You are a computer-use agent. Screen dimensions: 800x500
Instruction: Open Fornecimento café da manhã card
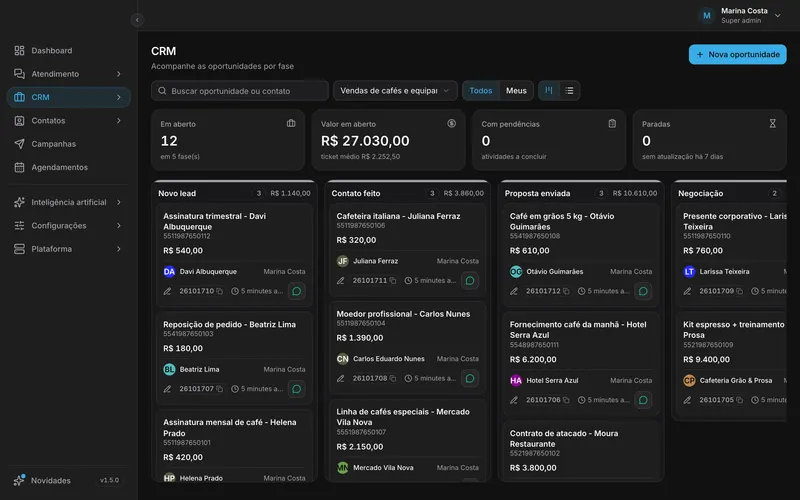tap(581, 363)
